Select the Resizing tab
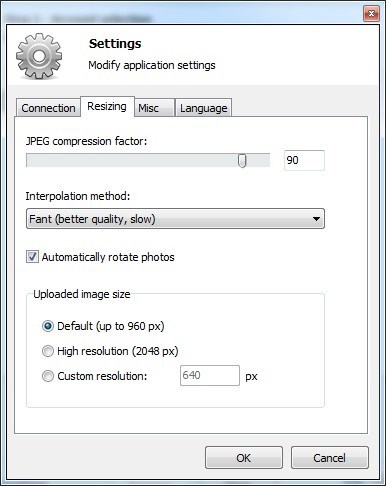 pyautogui.click(x=107, y=106)
